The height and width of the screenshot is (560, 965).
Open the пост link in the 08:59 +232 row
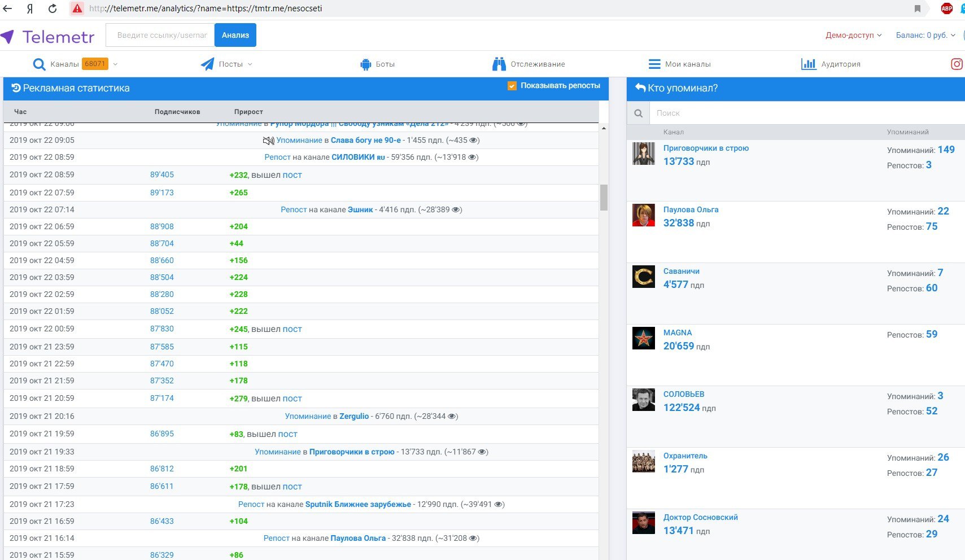pos(292,175)
